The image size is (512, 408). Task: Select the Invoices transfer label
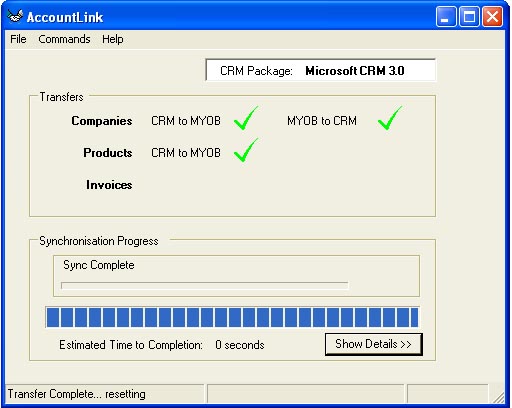(109, 185)
